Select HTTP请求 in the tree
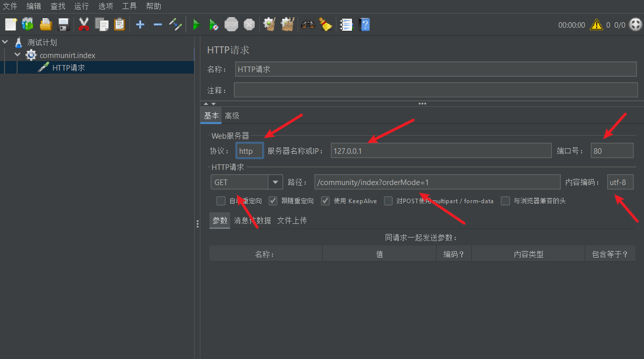The height and width of the screenshot is (359, 644). click(x=68, y=68)
